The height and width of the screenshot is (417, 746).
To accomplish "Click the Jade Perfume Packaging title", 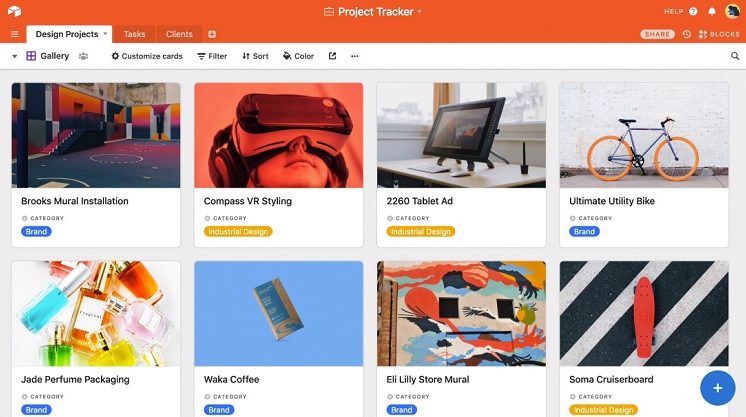I will click(x=75, y=379).
